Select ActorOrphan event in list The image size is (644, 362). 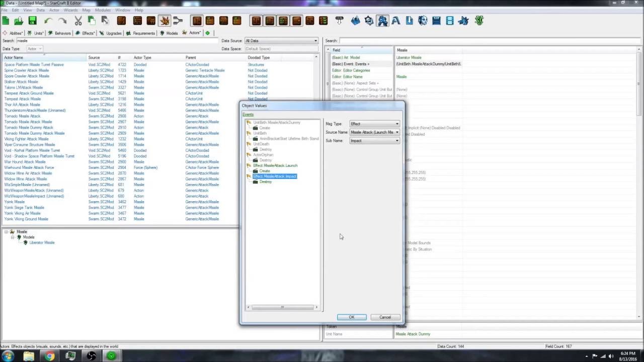263,155
